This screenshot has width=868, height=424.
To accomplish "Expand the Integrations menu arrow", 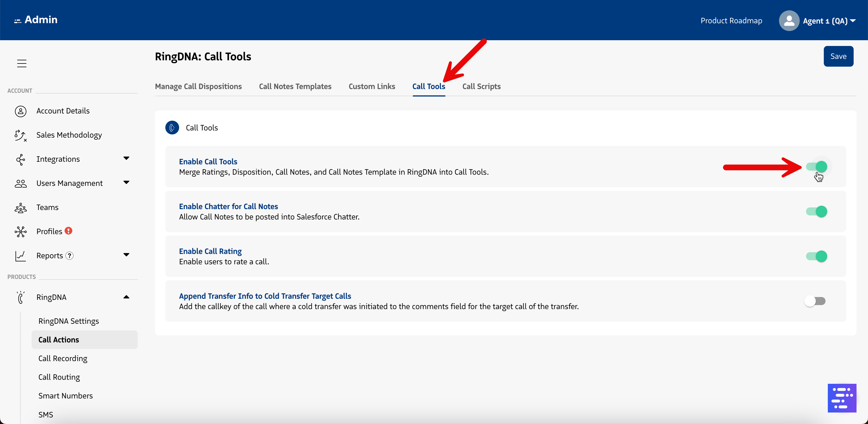I will [126, 159].
